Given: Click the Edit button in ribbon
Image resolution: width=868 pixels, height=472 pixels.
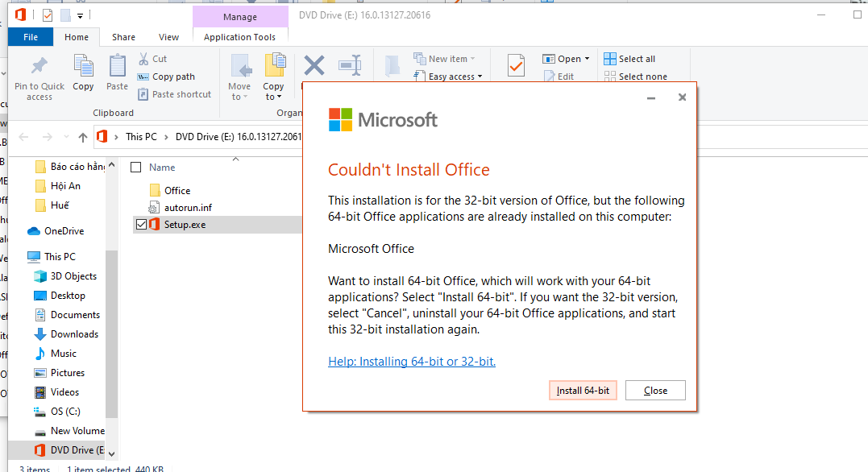Looking at the screenshot, I should click(559, 77).
